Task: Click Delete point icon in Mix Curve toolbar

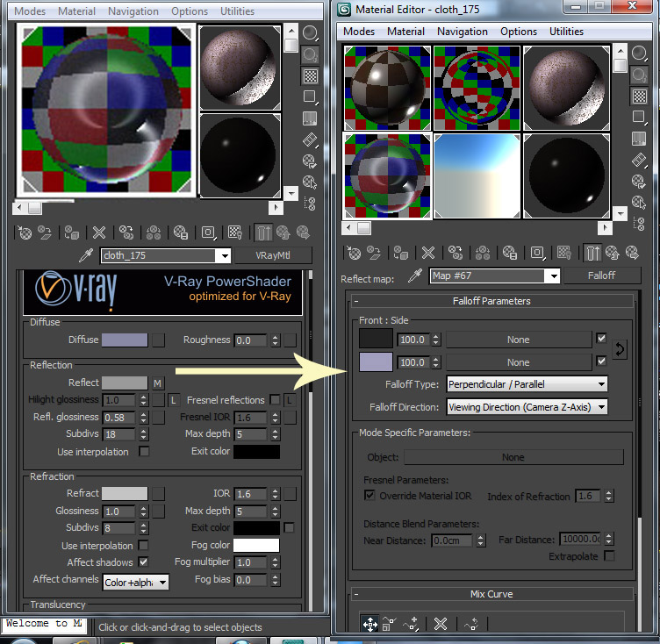Action: tap(441, 624)
